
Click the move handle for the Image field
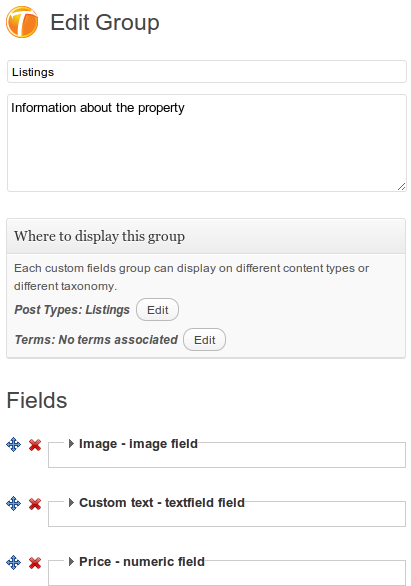click(x=13, y=445)
